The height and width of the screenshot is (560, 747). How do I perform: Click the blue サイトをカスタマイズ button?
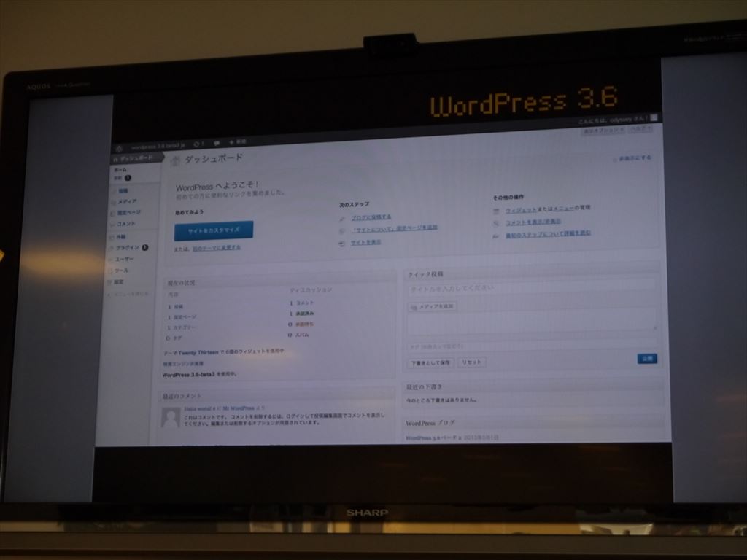[214, 230]
